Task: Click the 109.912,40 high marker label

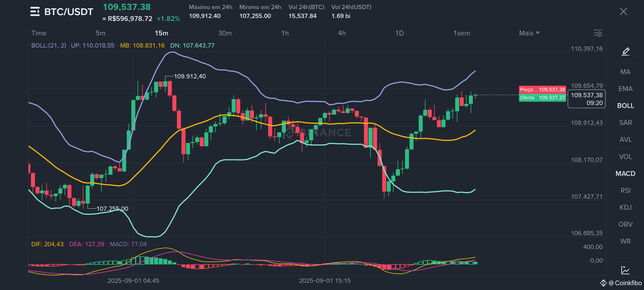Action: (190, 76)
